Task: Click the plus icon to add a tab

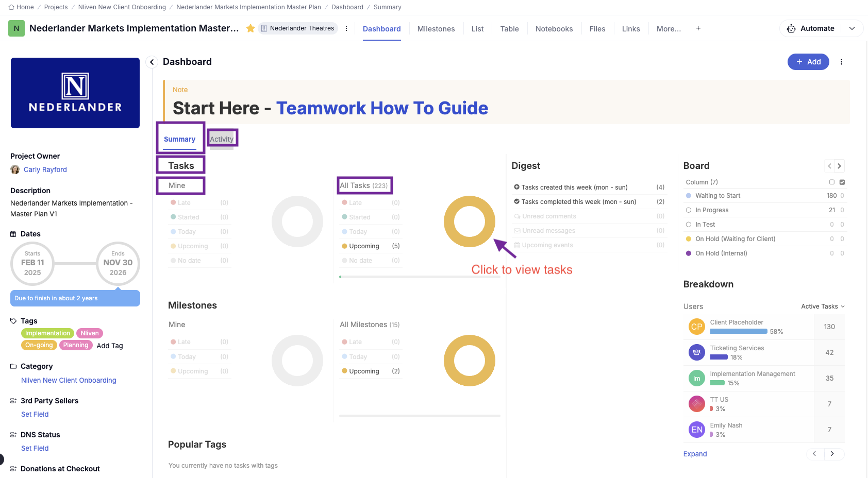Action: pos(698,28)
